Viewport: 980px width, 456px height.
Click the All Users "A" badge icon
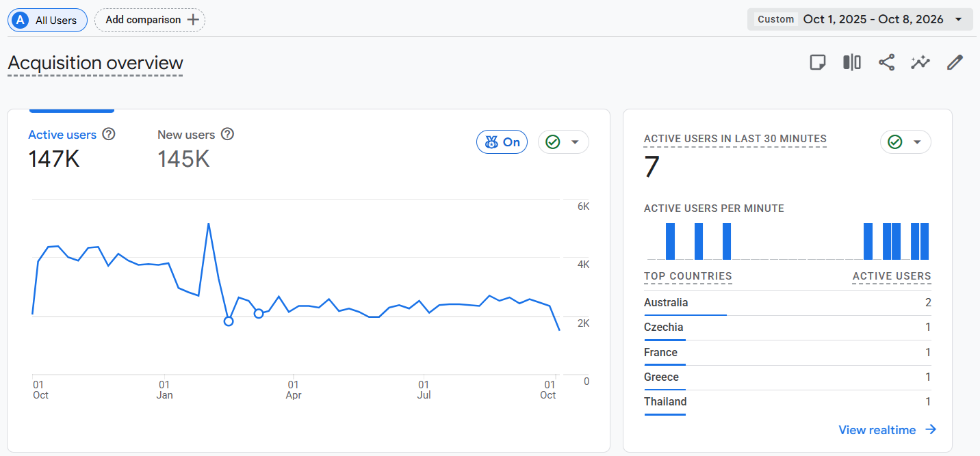click(x=21, y=20)
